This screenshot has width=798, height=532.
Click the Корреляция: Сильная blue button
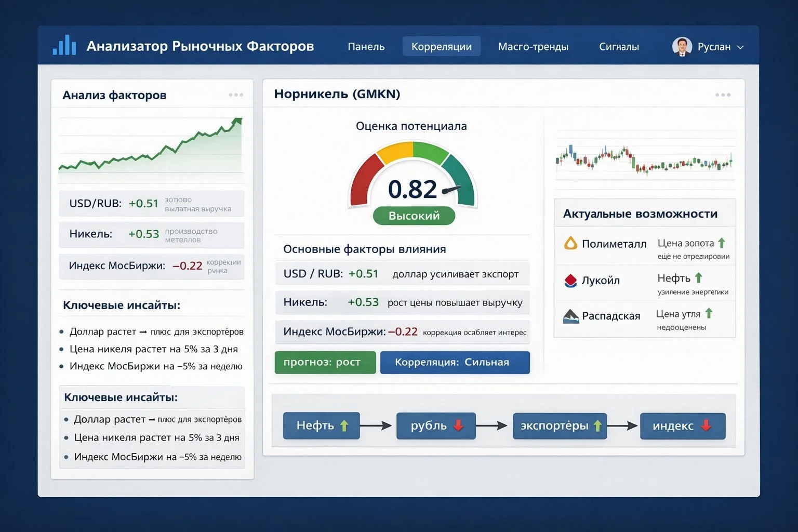tap(455, 362)
